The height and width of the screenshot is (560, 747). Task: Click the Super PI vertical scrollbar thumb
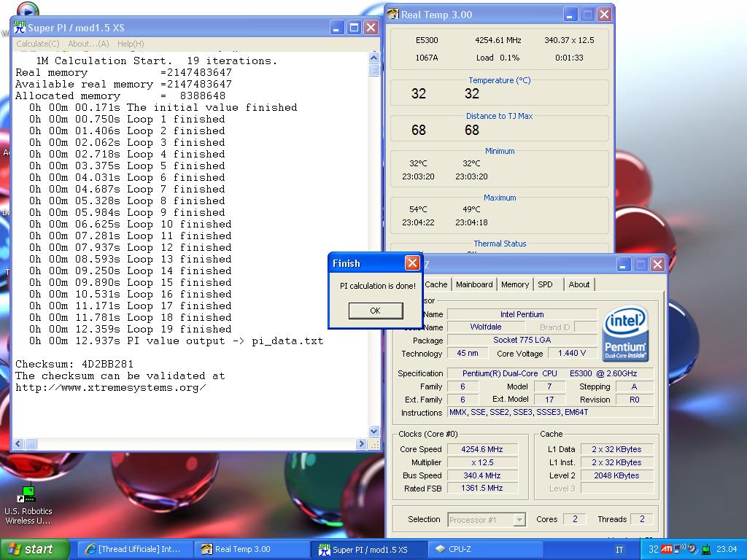pyautogui.click(x=374, y=70)
